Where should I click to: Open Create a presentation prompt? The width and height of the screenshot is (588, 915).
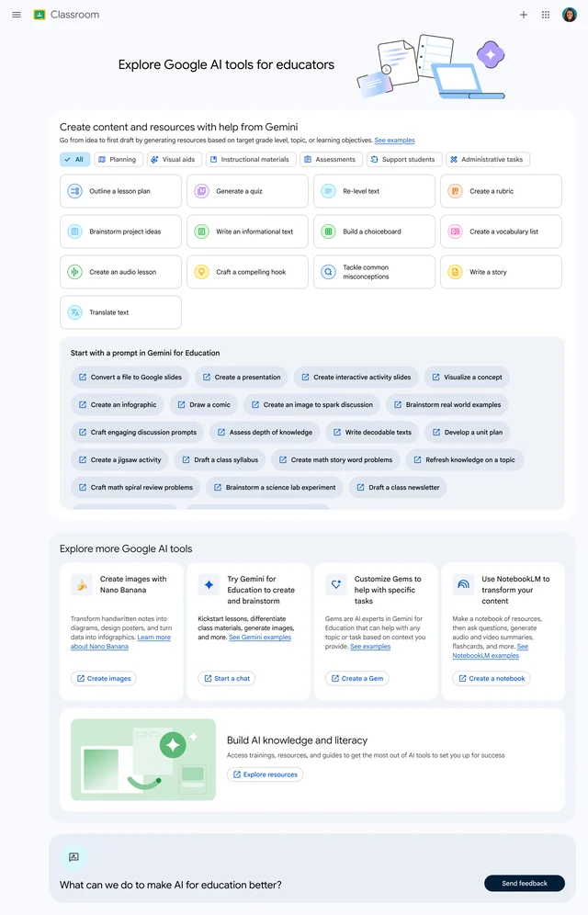pos(242,377)
